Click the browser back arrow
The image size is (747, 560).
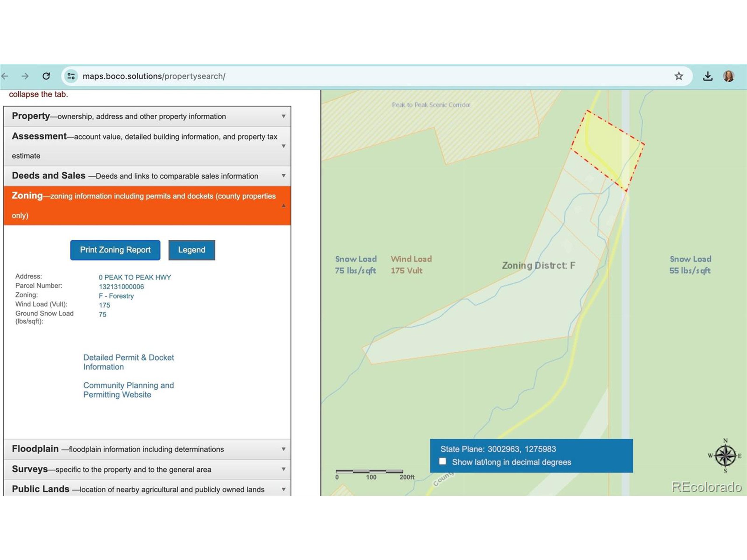pos(5,76)
